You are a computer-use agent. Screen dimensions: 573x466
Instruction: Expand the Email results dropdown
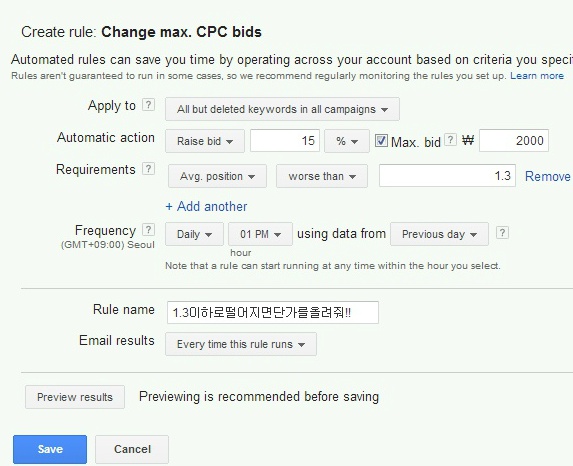click(x=241, y=344)
